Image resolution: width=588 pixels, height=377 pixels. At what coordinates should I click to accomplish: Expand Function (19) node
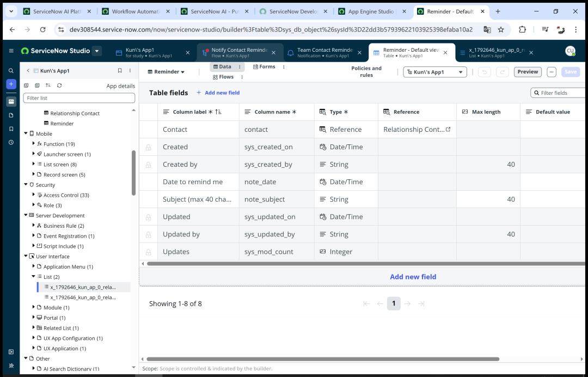click(x=33, y=143)
